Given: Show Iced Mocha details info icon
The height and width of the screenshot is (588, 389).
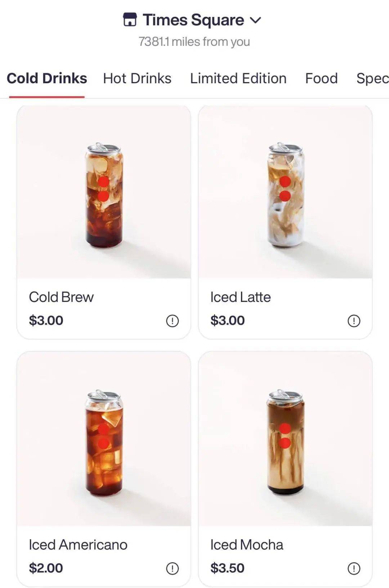Looking at the screenshot, I should (354, 568).
